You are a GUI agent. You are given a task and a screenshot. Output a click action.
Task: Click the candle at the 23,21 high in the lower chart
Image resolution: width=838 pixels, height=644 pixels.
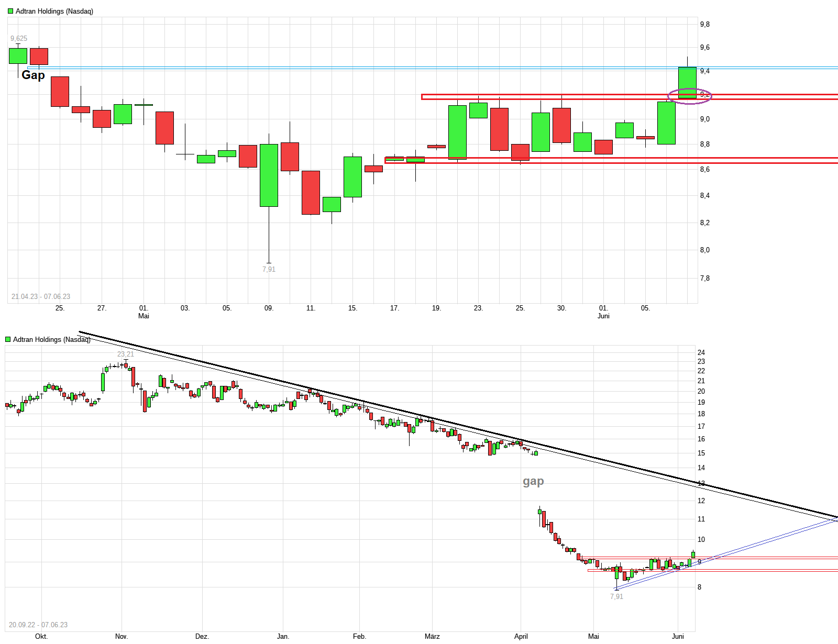tap(126, 364)
